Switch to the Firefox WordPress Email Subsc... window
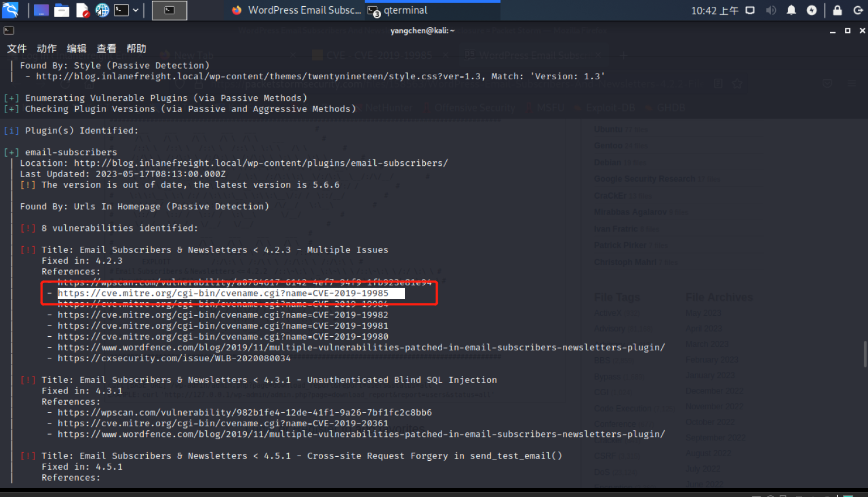This screenshot has width=868, height=497. click(296, 10)
